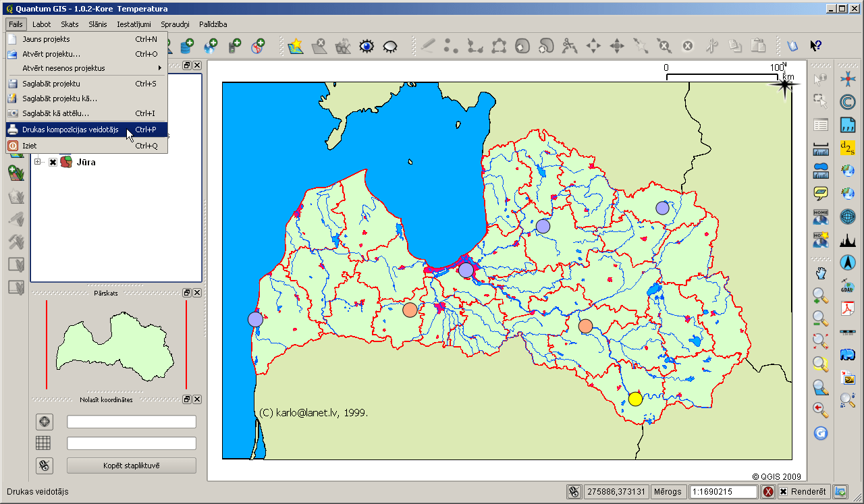
Task: Click the Zoom Full extent icon
Action: (x=821, y=341)
